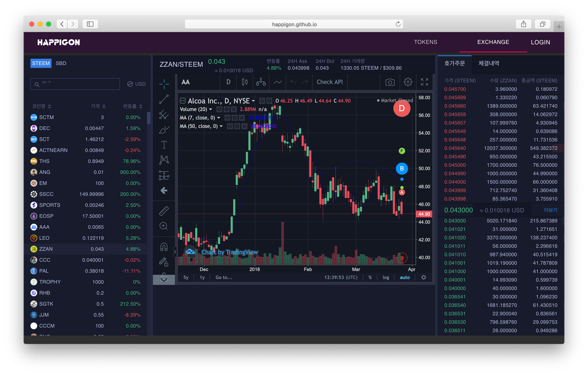Toggle the USD price conversion
This screenshot has width=588, height=375.
[x=136, y=84]
